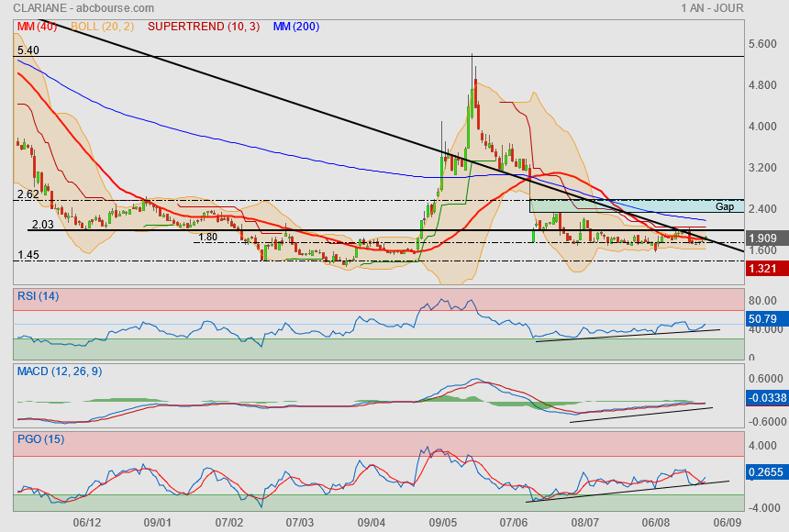Screen dimensions: 789x532
Task: Click the 07/02 date axis label
Action: click(x=229, y=523)
